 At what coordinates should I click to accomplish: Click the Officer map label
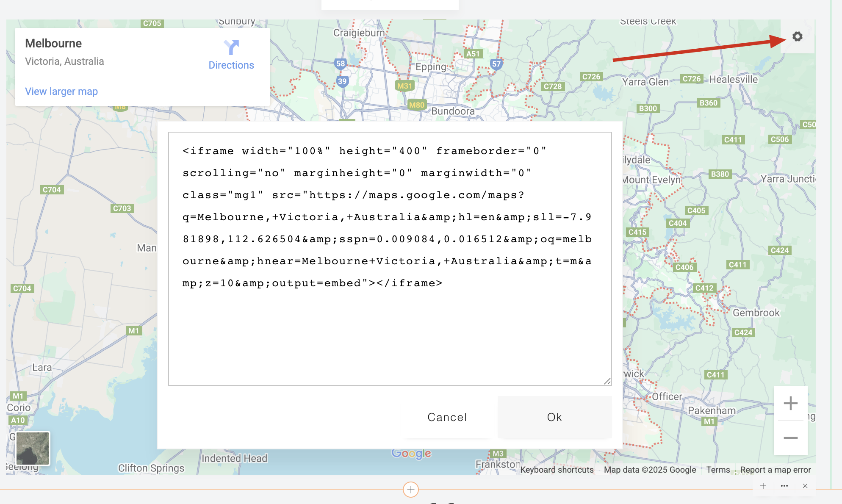tap(667, 397)
